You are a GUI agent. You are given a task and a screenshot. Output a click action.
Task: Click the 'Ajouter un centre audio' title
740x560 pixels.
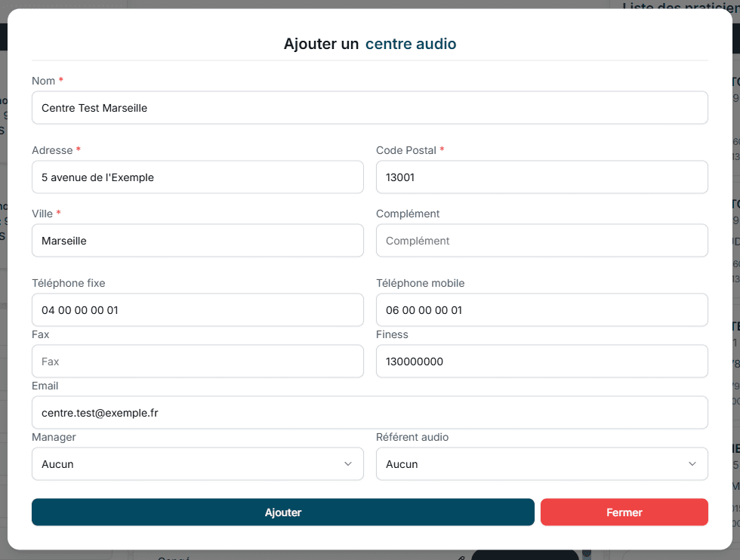point(369,44)
